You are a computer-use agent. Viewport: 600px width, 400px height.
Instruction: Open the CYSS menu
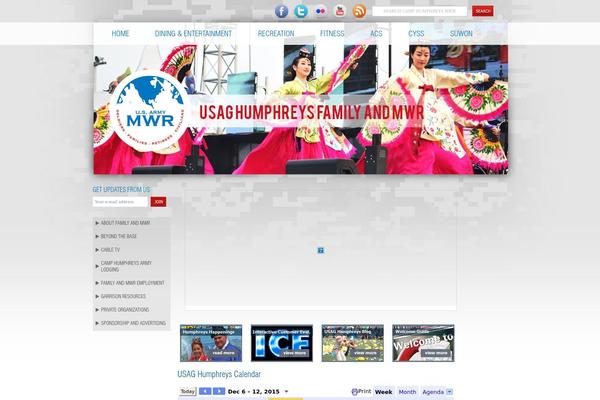tap(416, 34)
